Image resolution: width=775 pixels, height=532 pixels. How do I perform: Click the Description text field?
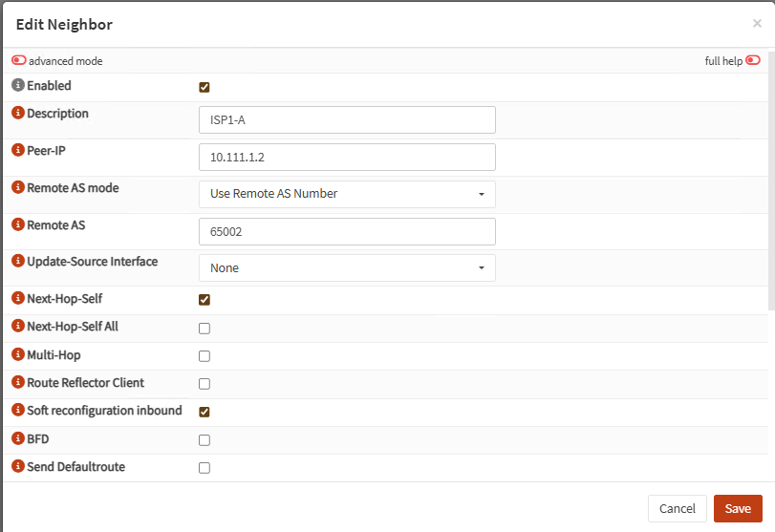tap(347, 119)
